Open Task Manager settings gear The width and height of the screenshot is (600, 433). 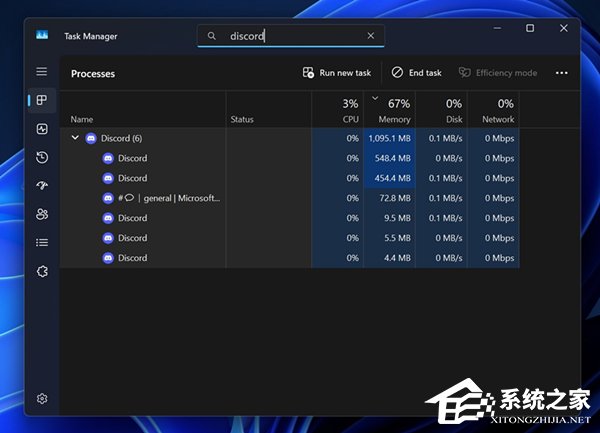42,399
